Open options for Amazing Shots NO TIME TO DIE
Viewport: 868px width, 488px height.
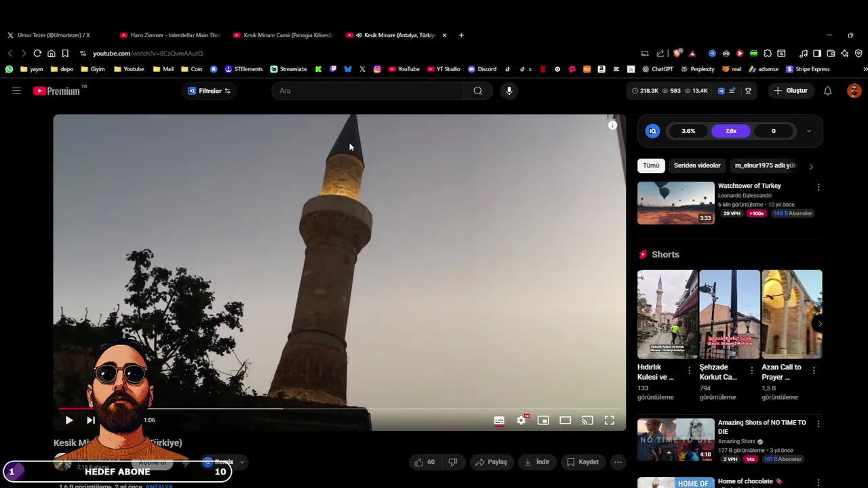point(818,424)
